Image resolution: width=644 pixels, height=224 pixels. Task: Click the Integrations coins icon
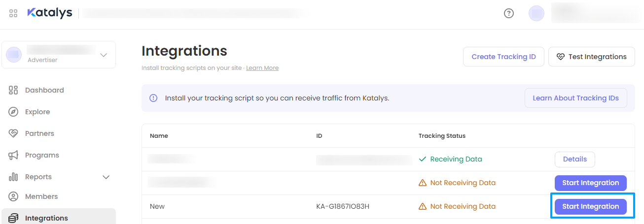click(13, 218)
